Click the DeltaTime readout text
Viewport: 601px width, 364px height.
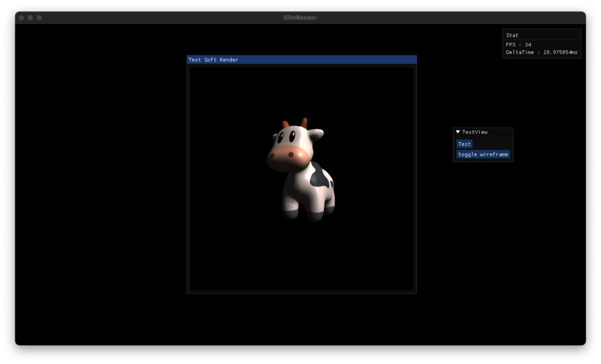pos(541,52)
